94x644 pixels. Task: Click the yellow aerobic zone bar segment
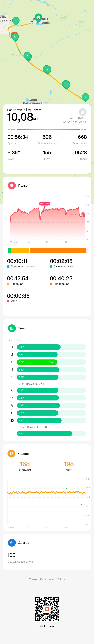tap(20, 250)
